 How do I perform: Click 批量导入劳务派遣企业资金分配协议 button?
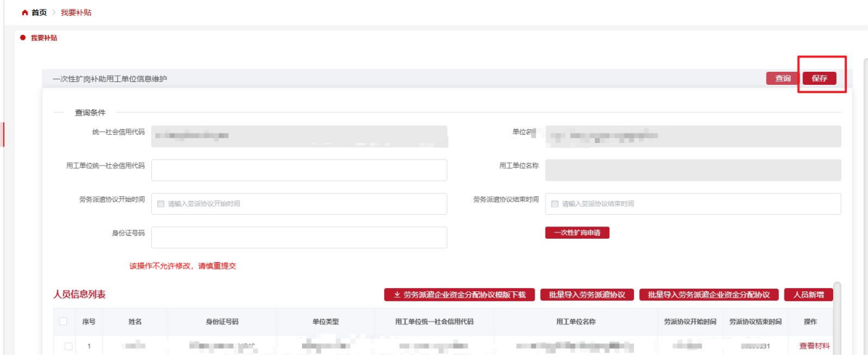pyautogui.click(x=709, y=295)
